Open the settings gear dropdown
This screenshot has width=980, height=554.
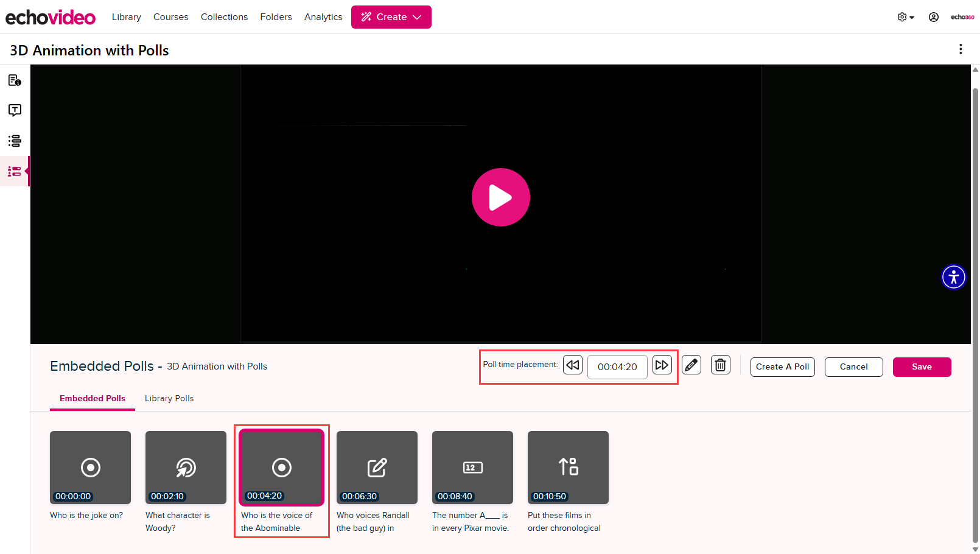tap(906, 17)
